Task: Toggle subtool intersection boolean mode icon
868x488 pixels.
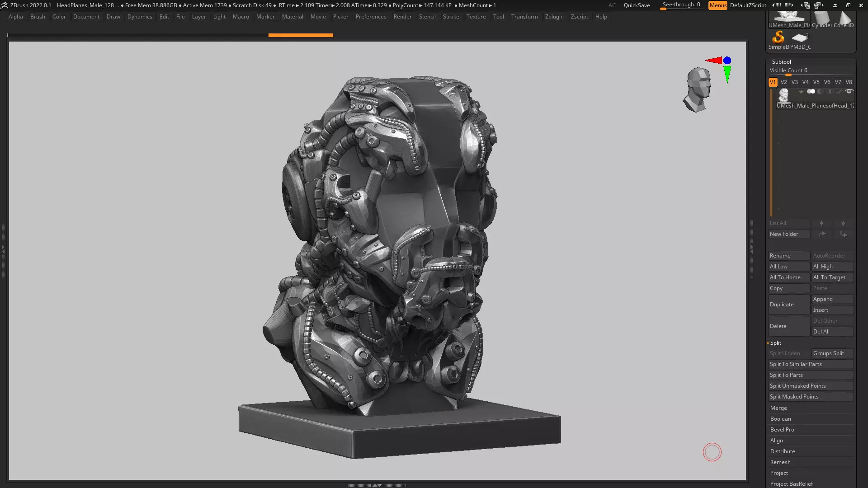Action: tap(830, 92)
